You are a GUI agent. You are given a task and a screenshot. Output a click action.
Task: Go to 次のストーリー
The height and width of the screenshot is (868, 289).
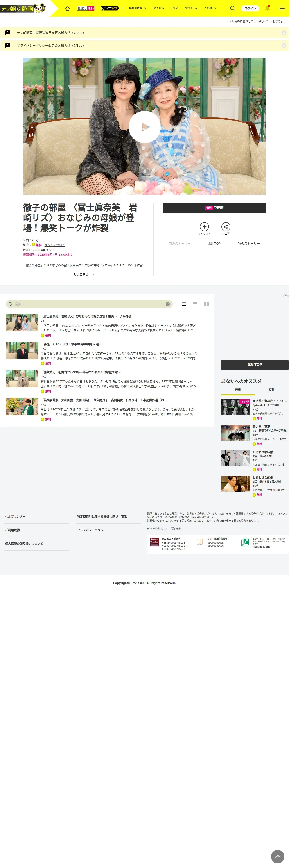pyautogui.click(x=249, y=244)
